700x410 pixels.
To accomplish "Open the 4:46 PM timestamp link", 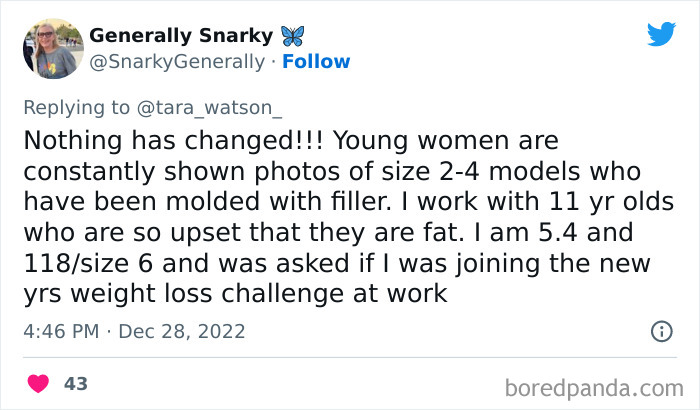I will (58, 329).
